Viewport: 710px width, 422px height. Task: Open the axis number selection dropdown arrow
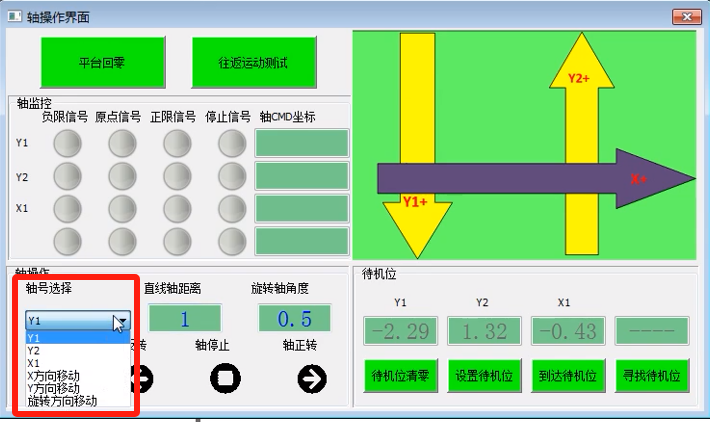[x=120, y=321]
